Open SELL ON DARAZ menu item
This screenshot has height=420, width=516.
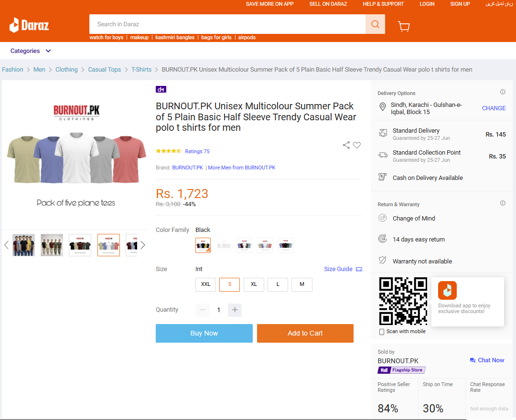pos(328,4)
